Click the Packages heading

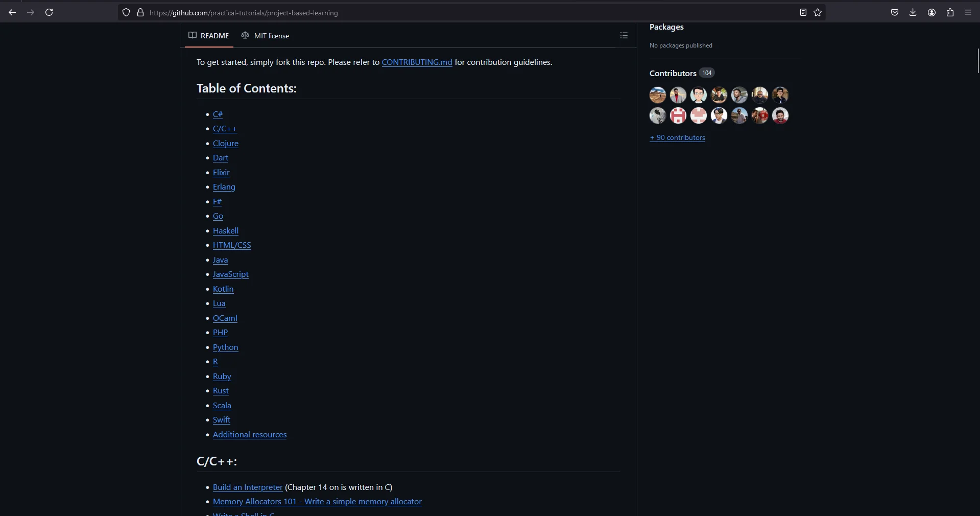(666, 27)
